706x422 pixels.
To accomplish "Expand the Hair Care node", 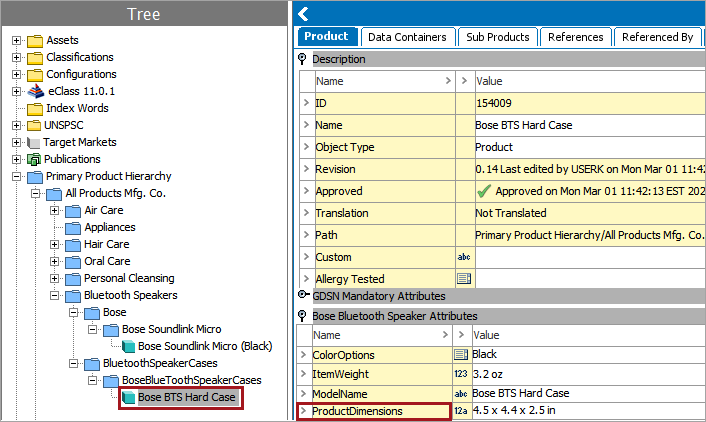I will [x=54, y=245].
